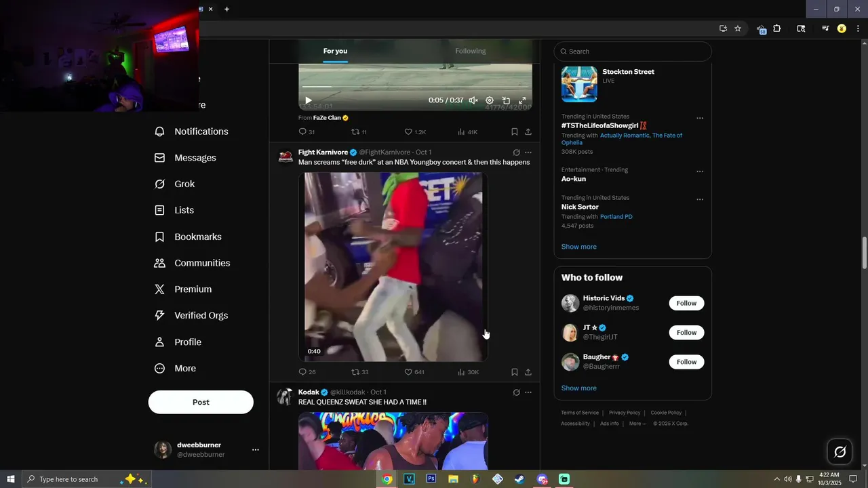Seek the FaZe Clan video progress bar

415,87
